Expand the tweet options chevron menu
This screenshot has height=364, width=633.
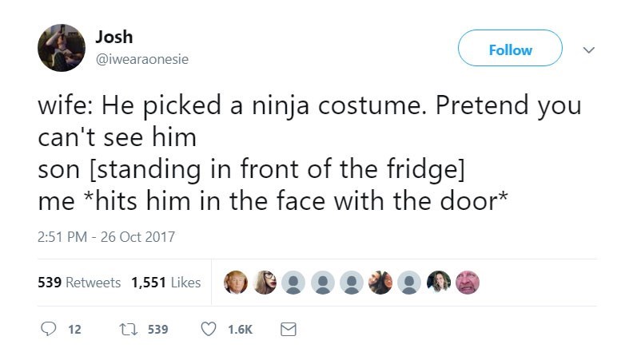(x=590, y=49)
